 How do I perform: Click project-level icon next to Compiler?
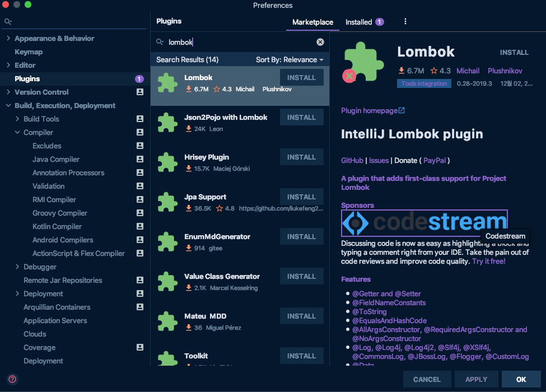pos(140,132)
